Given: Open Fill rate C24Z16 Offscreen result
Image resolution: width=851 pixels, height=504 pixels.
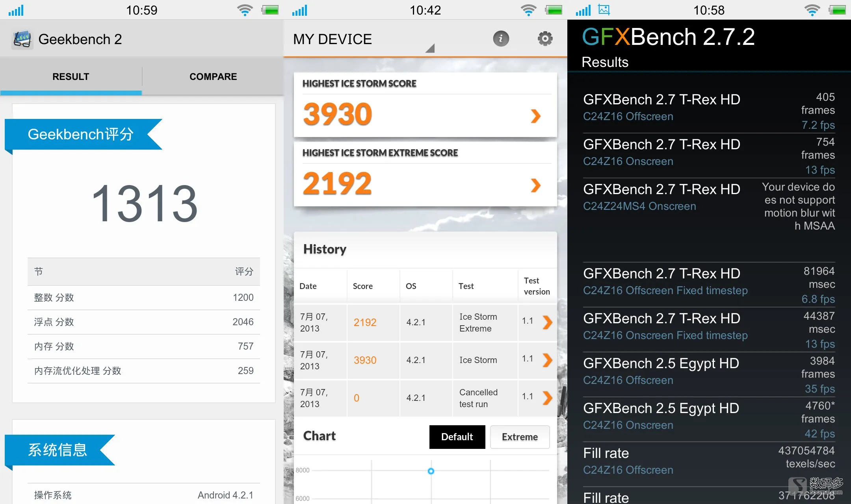Looking at the screenshot, I should click(x=709, y=465).
